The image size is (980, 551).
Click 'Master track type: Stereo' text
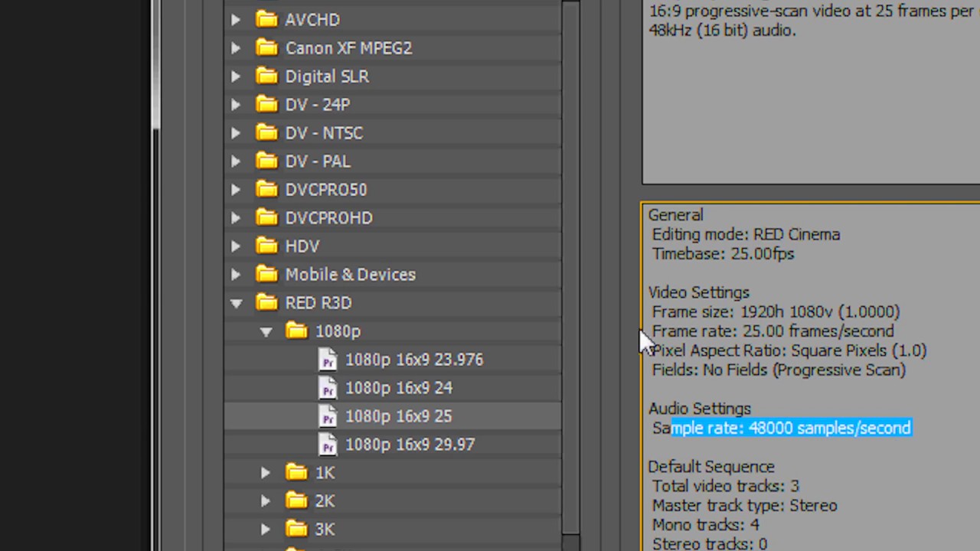pos(744,506)
